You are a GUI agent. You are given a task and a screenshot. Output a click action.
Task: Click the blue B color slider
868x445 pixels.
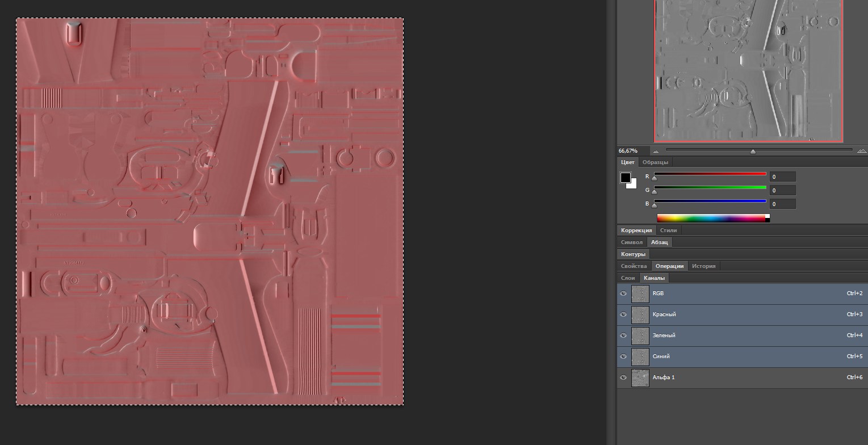coord(710,201)
